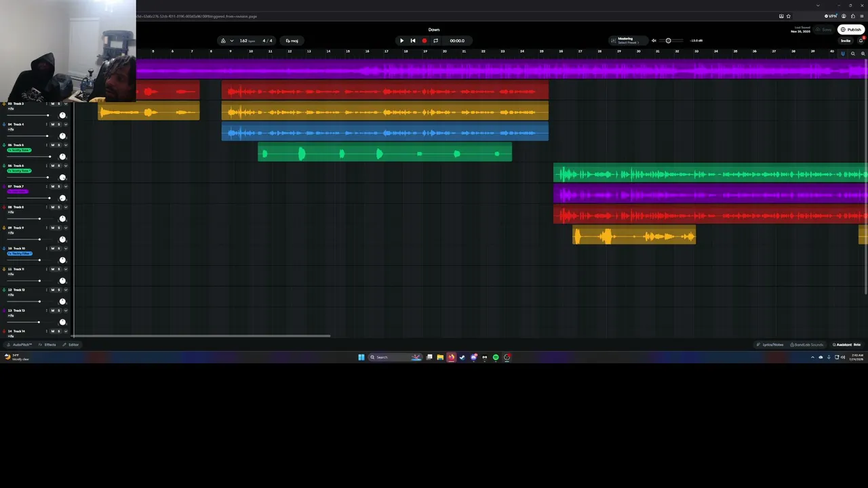Click the 00:00.0 time display

(x=457, y=41)
